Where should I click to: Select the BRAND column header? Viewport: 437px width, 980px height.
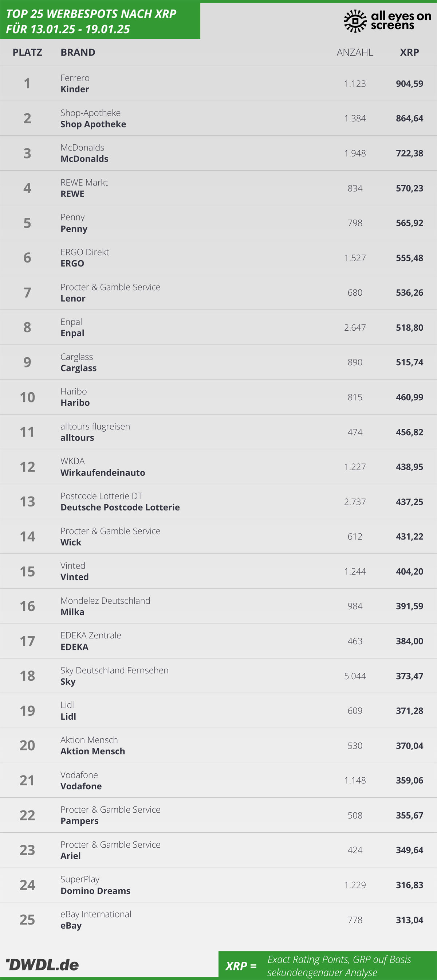pos(78,52)
